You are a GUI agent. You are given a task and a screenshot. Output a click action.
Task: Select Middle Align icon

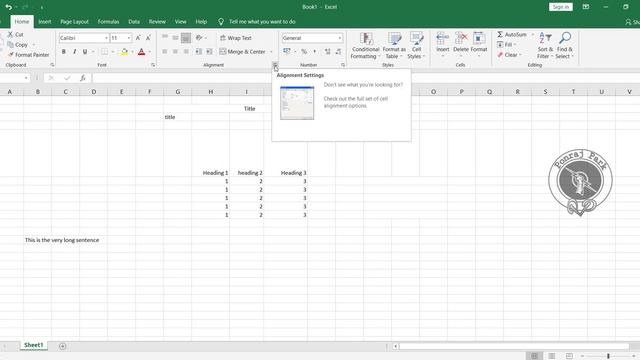click(x=175, y=38)
